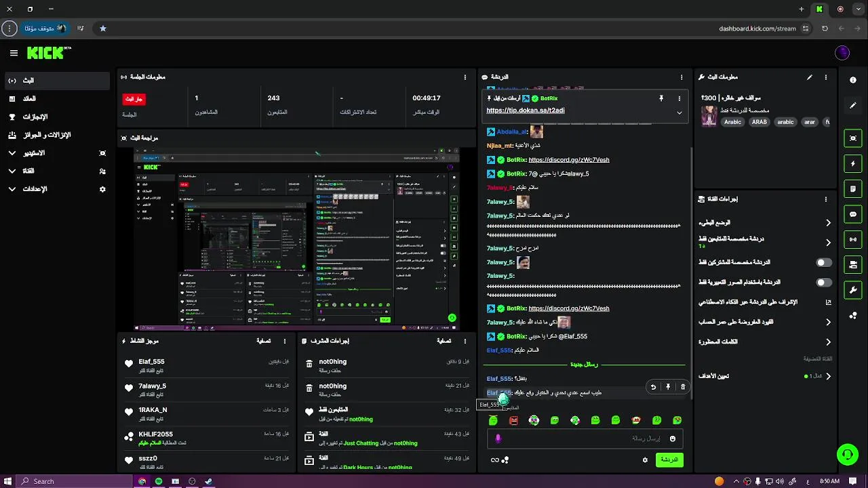
Task: Open the goals setting arrow
Action: (x=828, y=376)
